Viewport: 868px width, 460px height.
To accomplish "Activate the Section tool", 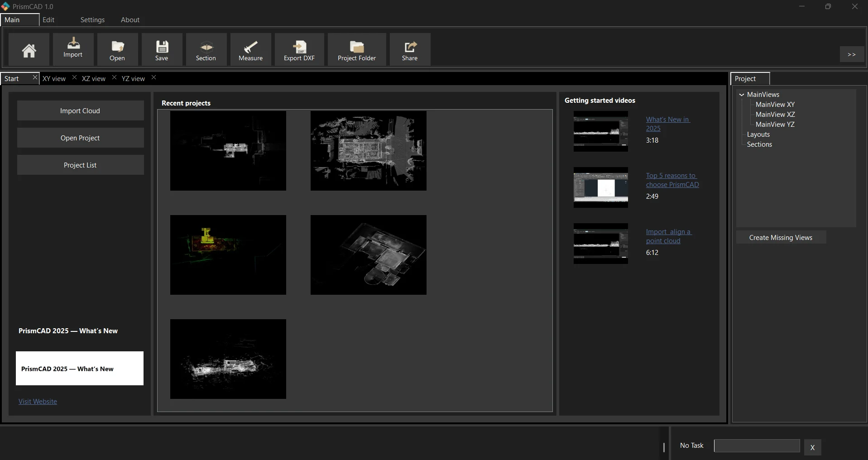I will click(206, 50).
